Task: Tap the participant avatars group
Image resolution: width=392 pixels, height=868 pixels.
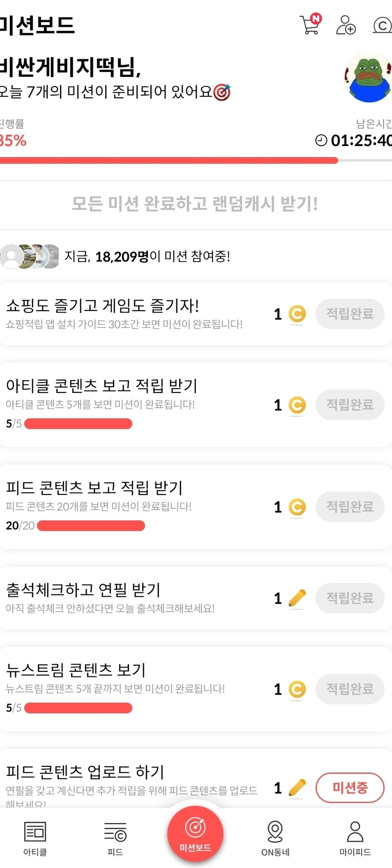Action: pos(30,256)
